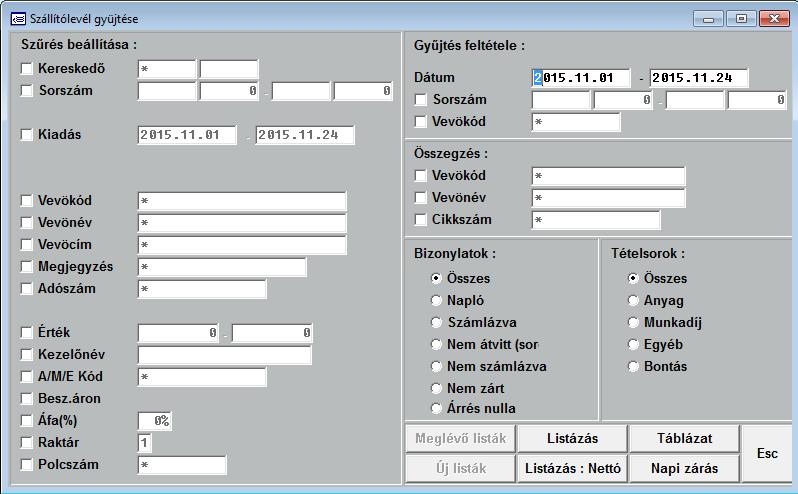
Task: Toggle the Megjegyzés checkbox
Action: click(26, 267)
